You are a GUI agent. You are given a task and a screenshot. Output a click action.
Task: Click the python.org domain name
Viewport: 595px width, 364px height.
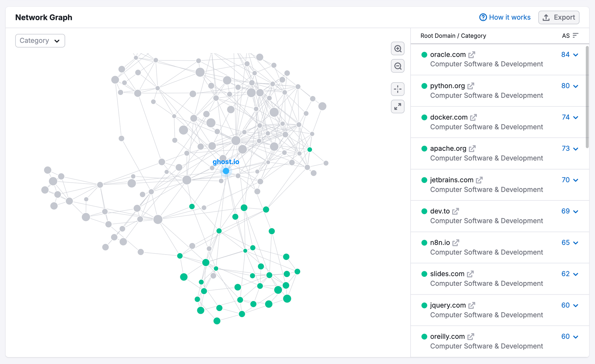click(x=447, y=86)
